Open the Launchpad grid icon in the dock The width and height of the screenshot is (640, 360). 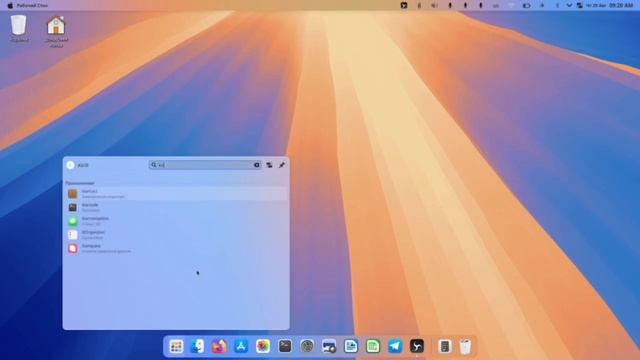coord(176,347)
